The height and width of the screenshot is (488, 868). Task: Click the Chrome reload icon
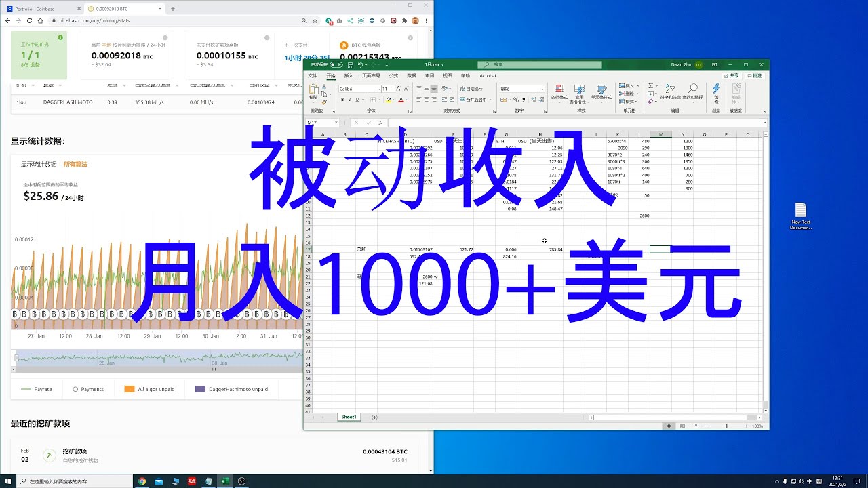(x=28, y=21)
